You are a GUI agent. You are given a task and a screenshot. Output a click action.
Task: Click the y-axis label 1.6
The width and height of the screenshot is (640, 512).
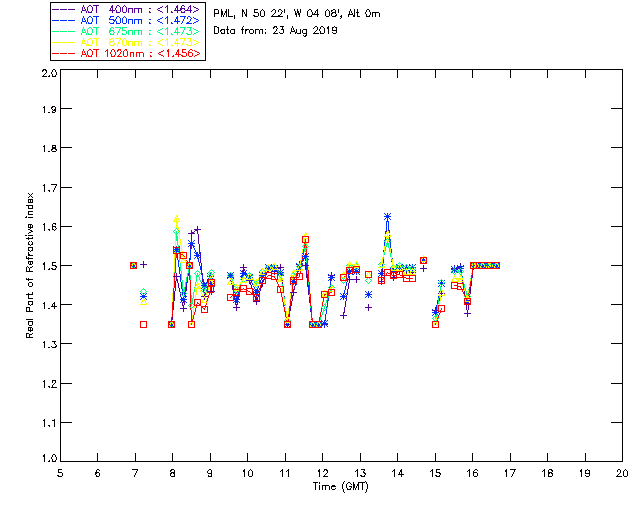coord(49,227)
